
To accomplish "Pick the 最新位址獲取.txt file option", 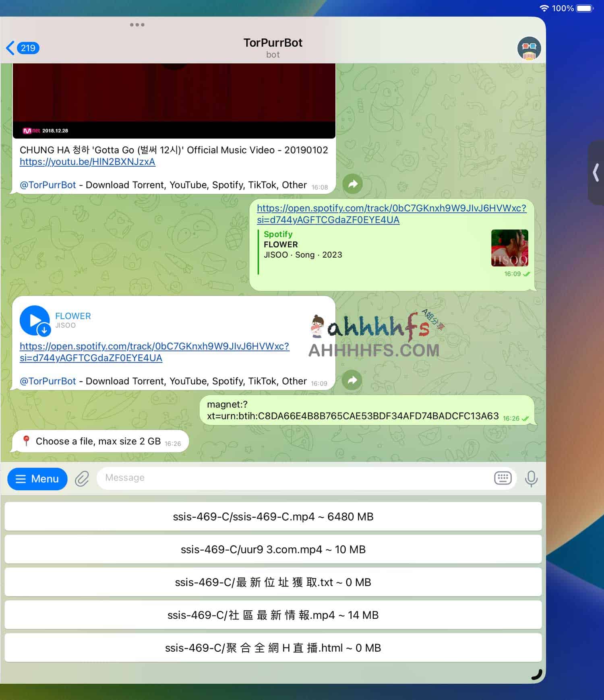I will point(273,582).
